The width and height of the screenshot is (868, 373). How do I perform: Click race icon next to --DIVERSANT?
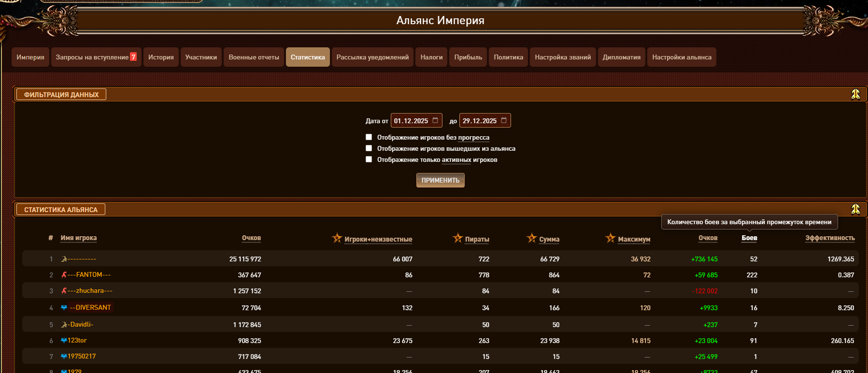(x=64, y=308)
